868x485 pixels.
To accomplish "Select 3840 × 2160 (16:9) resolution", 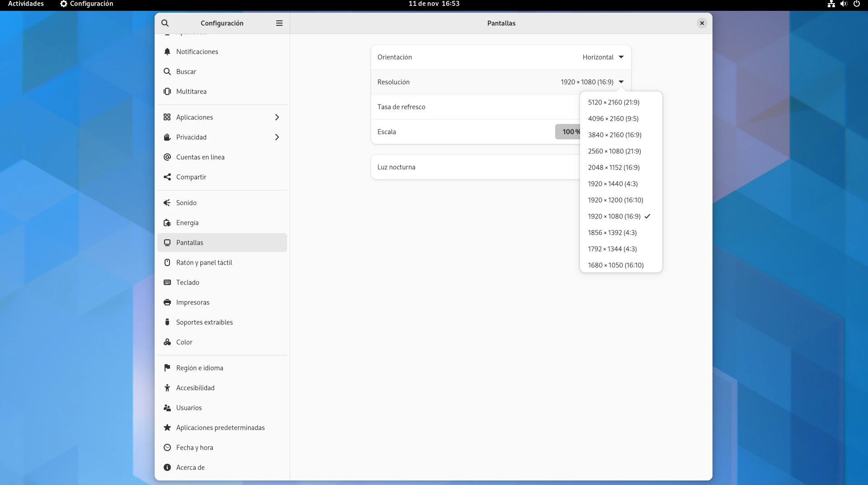I will pyautogui.click(x=614, y=135).
